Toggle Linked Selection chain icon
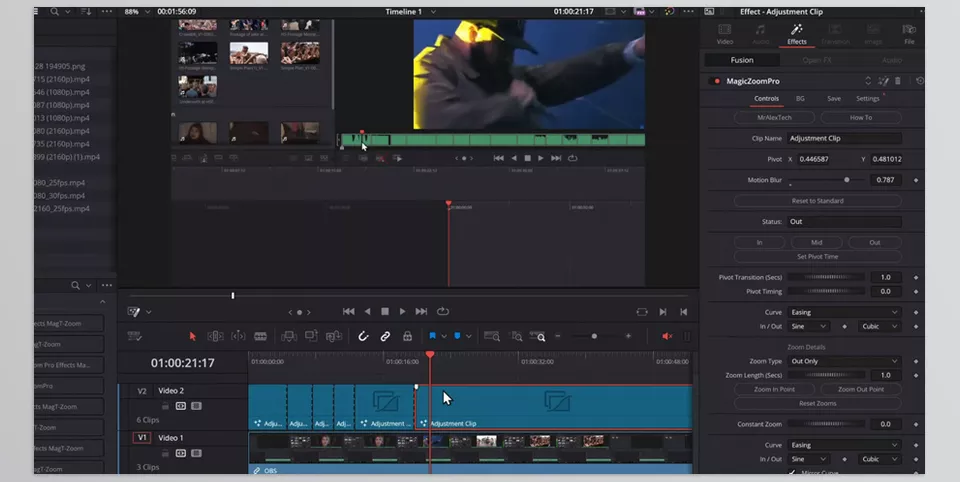960x482 pixels. click(385, 336)
